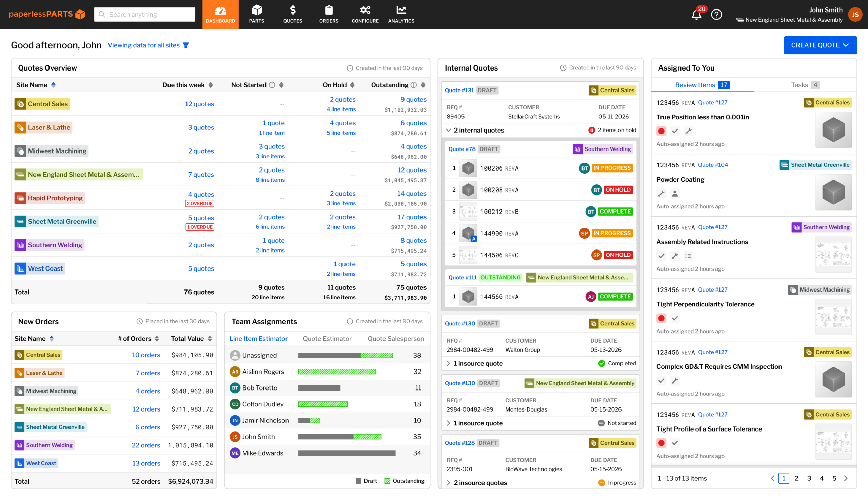Expand 1 insource quote for Walton Group
The height and width of the screenshot is (500, 868).
pyautogui.click(x=448, y=363)
